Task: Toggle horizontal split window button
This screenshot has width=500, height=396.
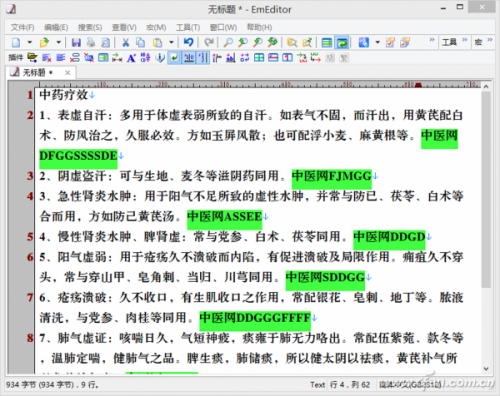Action: 273,58
